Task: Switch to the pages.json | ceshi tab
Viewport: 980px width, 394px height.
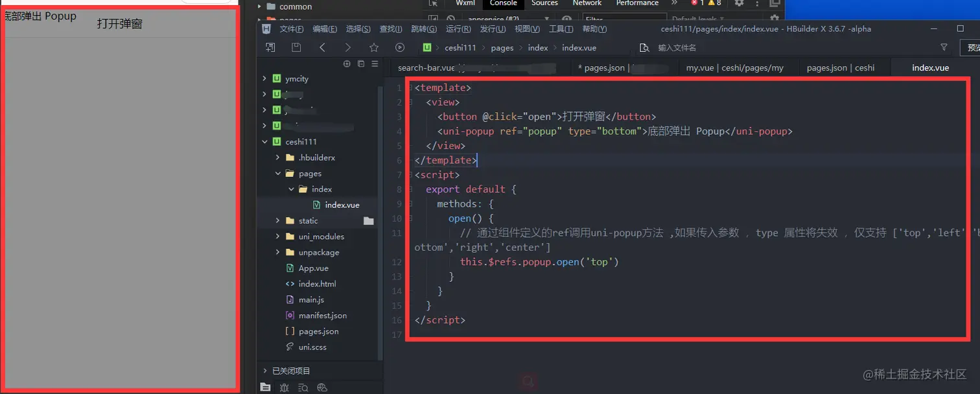Action: [841, 67]
